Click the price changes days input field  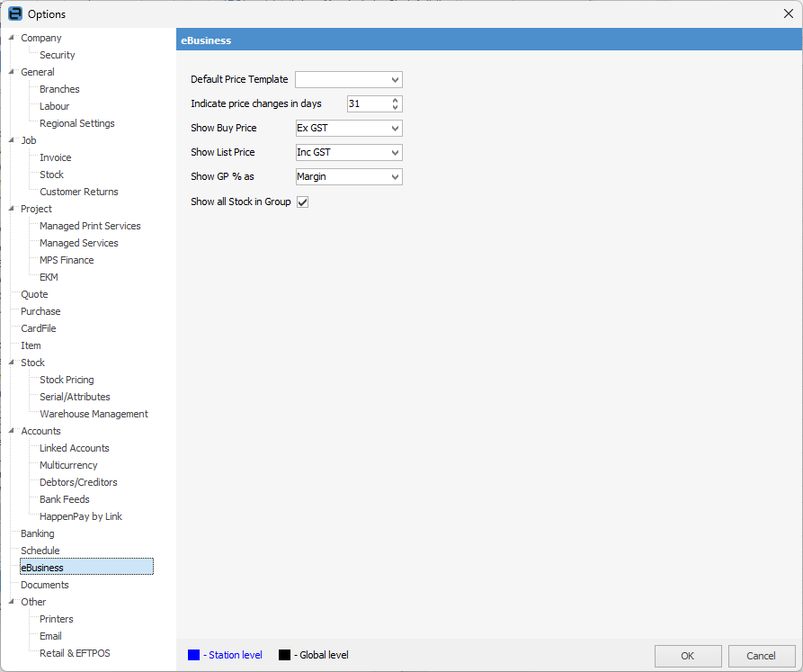click(x=368, y=104)
